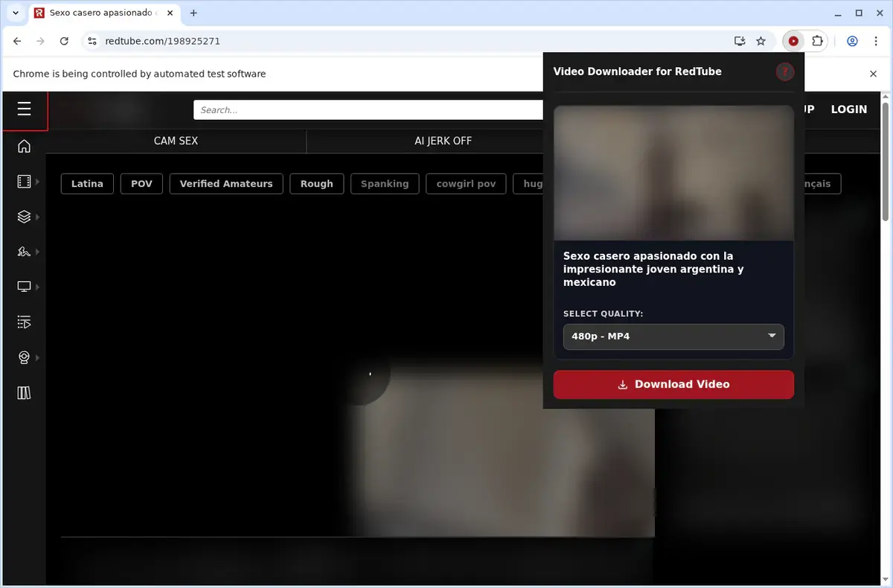Open the library books sidebar icon
893x588 pixels.
point(24,393)
